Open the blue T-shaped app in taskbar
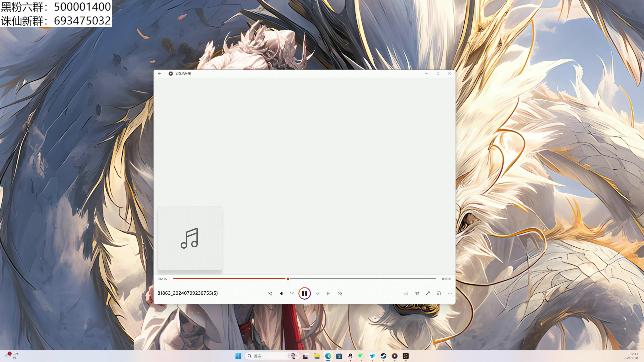 (x=372, y=356)
